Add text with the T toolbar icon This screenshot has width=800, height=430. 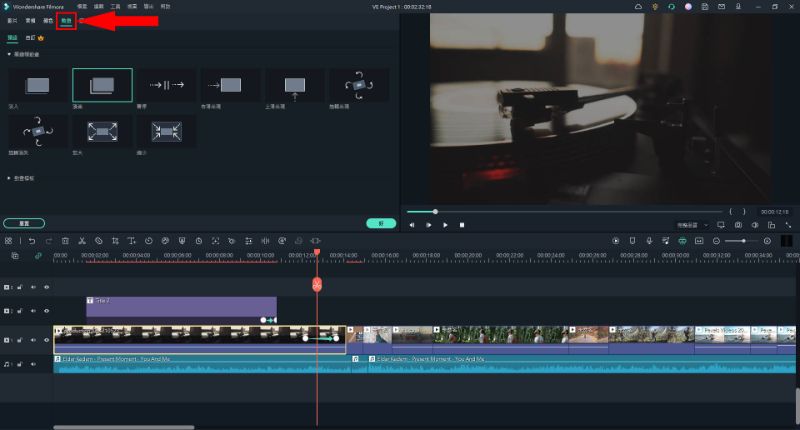pyautogui.click(x=132, y=241)
